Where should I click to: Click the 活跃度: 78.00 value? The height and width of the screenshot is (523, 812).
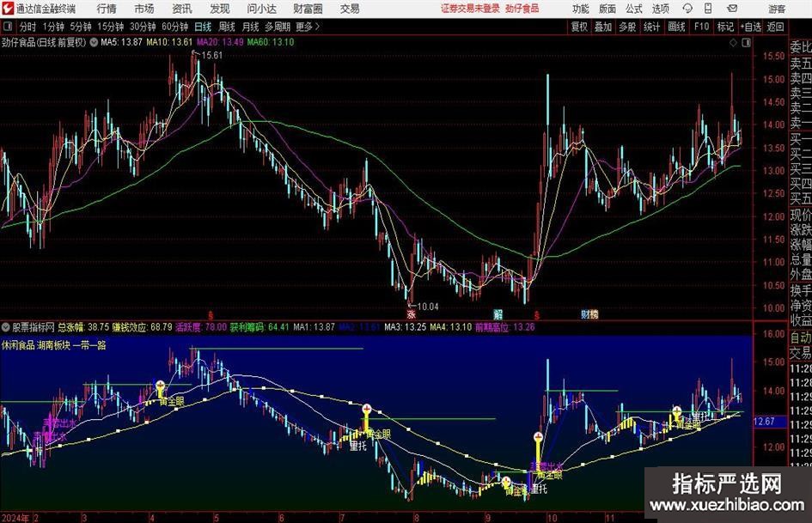pos(201,327)
